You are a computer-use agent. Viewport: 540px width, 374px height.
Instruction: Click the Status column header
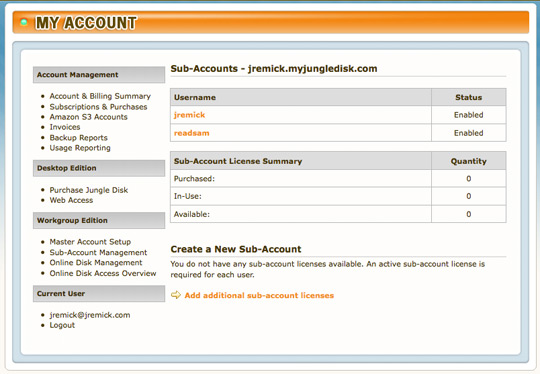(x=469, y=97)
